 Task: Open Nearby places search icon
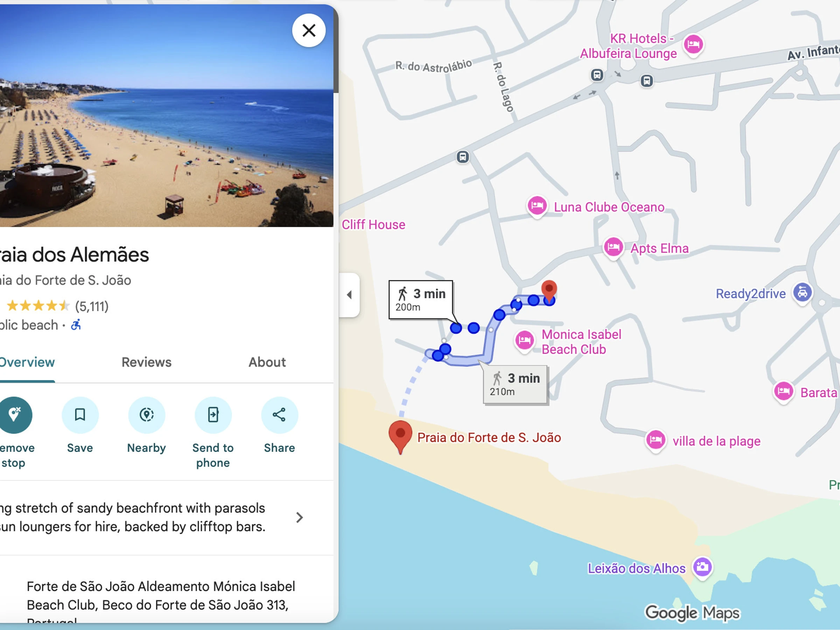tap(147, 415)
